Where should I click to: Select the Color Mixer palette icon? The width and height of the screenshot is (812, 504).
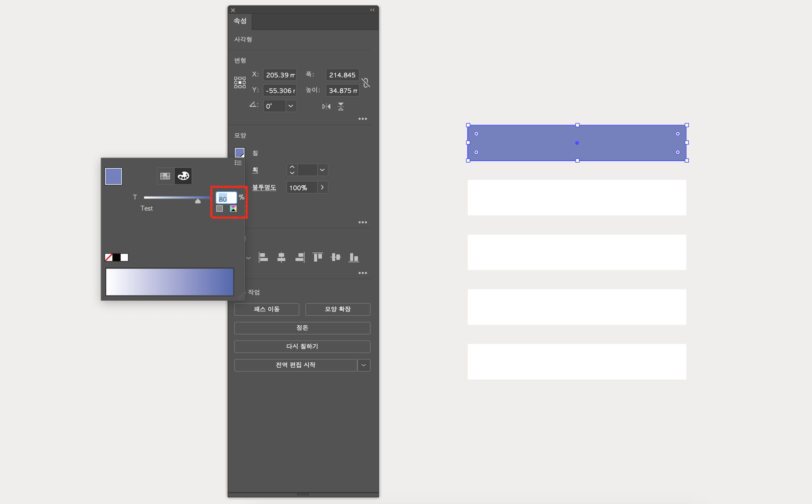tap(183, 176)
